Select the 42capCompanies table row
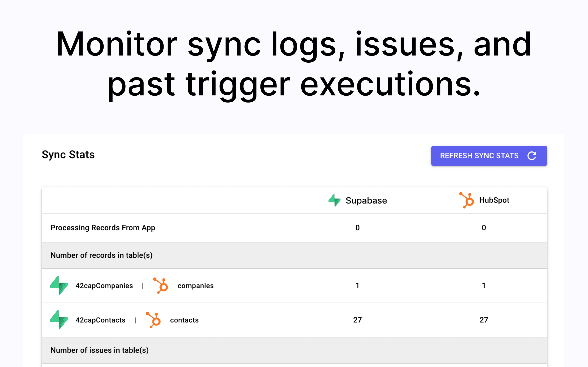The image size is (588, 367). [104, 286]
